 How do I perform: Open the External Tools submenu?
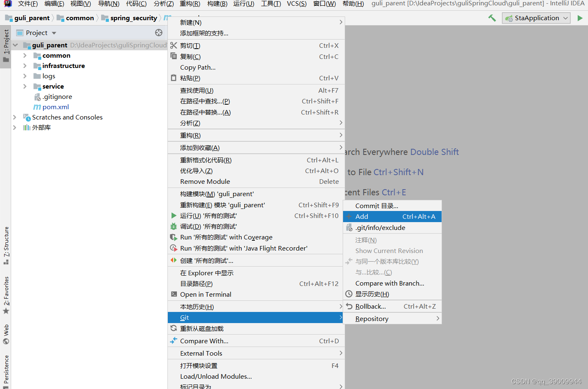point(256,353)
